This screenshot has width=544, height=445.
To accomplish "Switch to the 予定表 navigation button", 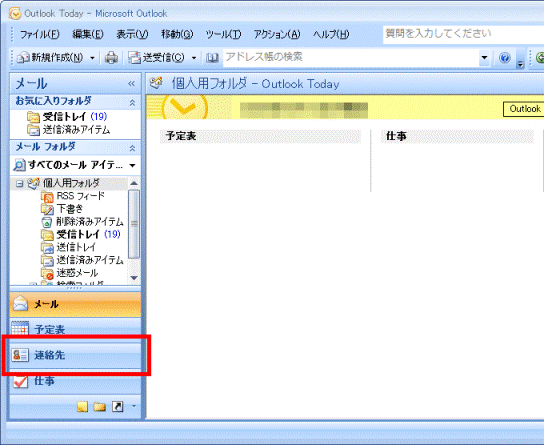I will 75,329.
